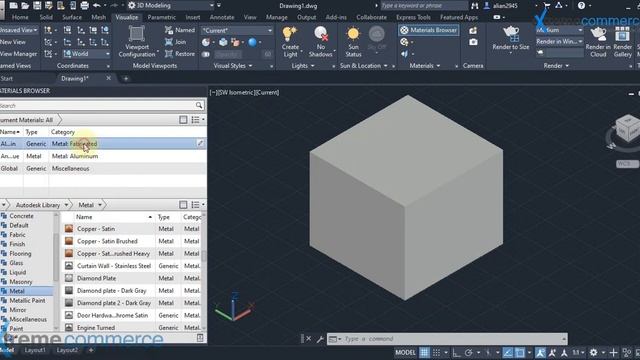Click the command line customize wrench icon
640x360 pixels.
click(x=320, y=339)
